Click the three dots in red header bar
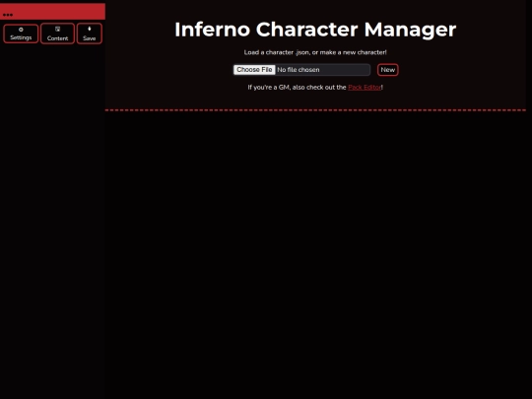 [x=8, y=15]
